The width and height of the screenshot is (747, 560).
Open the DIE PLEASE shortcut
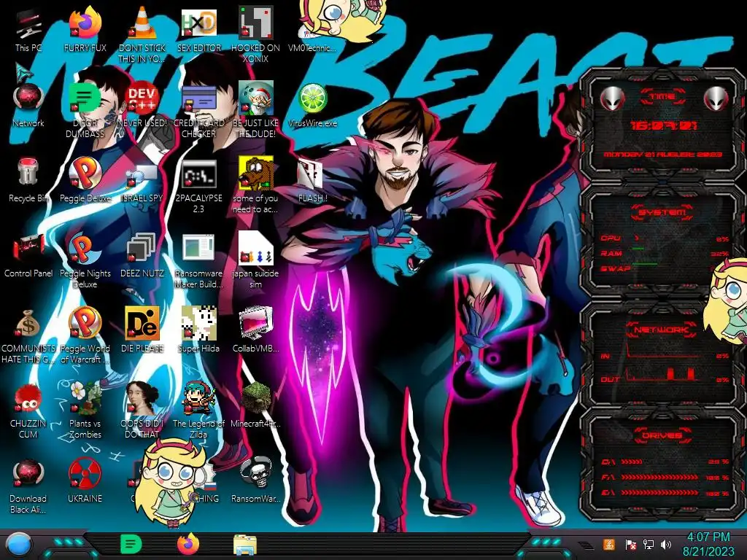(142, 330)
